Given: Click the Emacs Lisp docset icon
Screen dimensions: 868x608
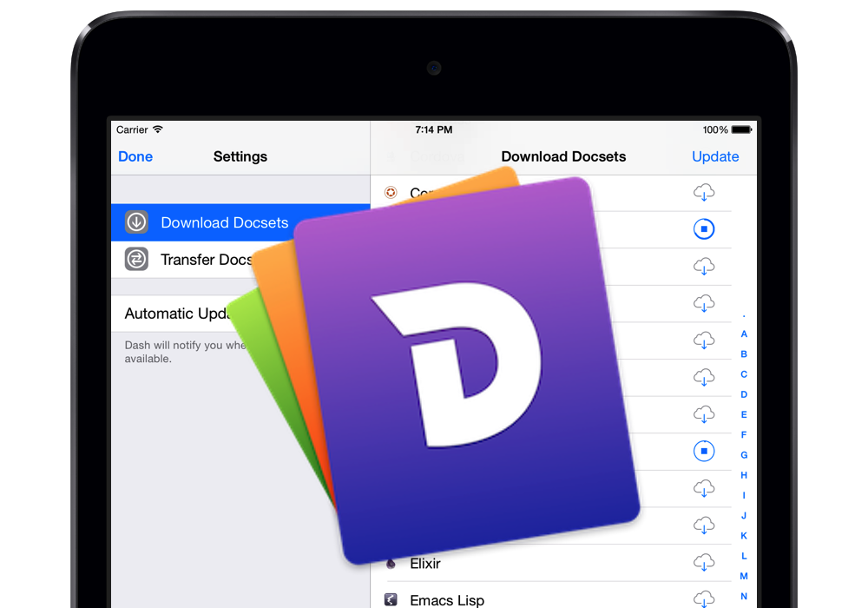Looking at the screenshot, I should (391, 599).
